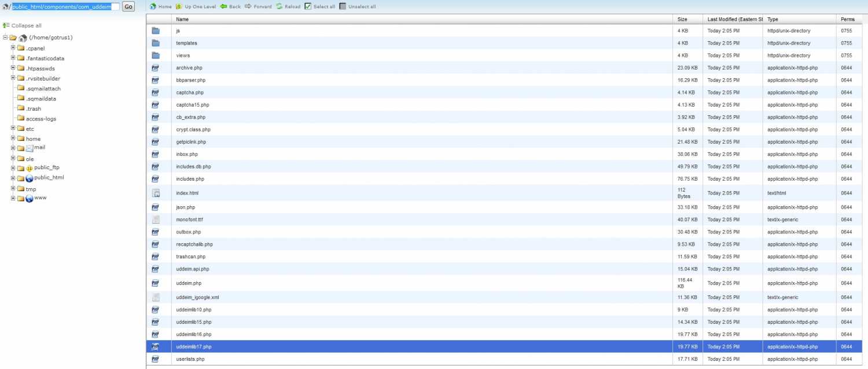Screen dimensions: 868x369
Task: Click the templates folder icon
Action: 156,43
